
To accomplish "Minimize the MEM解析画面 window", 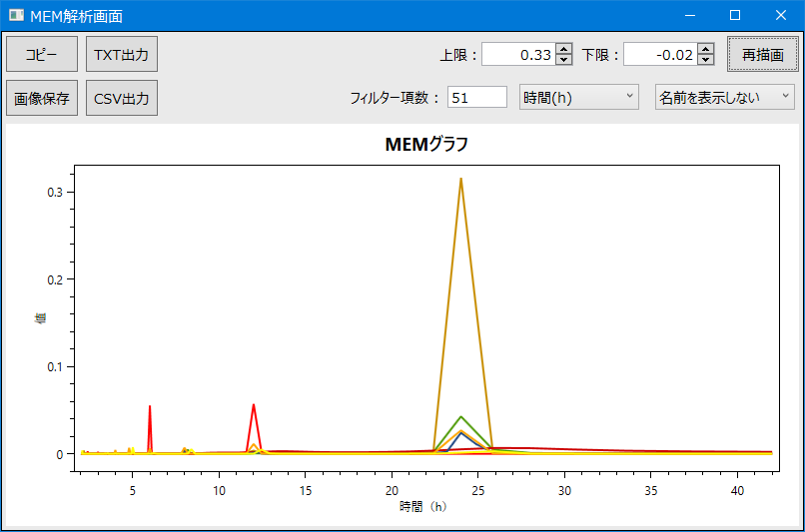I will point(690,15).
